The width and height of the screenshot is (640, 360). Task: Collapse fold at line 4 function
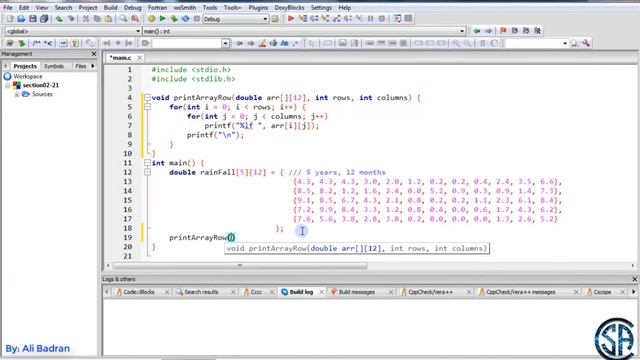click(x=147, y=98)
